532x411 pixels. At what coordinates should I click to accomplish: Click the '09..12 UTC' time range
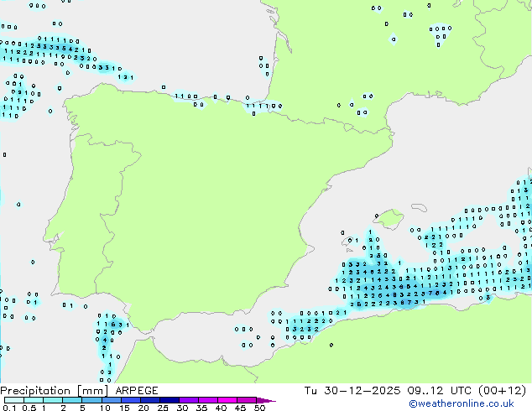coord(440,391)
